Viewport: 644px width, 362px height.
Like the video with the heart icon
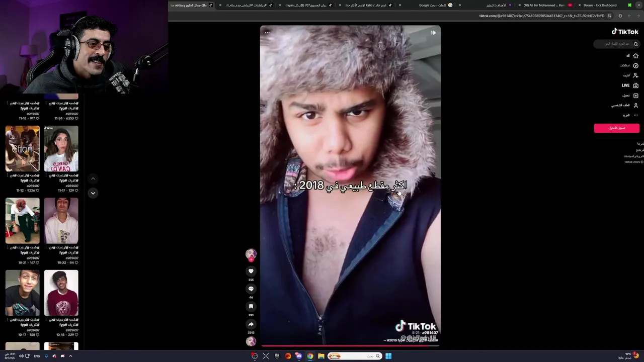click(x=251, y=271)
